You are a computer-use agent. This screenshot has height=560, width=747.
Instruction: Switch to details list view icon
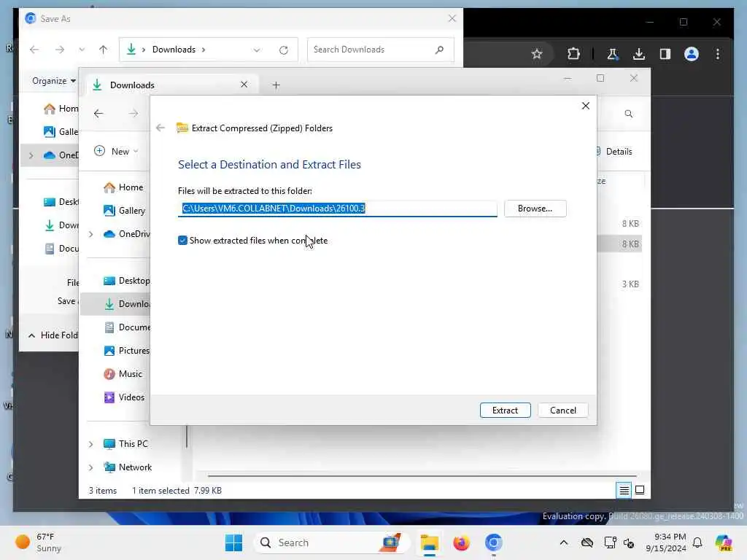pos(624,490)
